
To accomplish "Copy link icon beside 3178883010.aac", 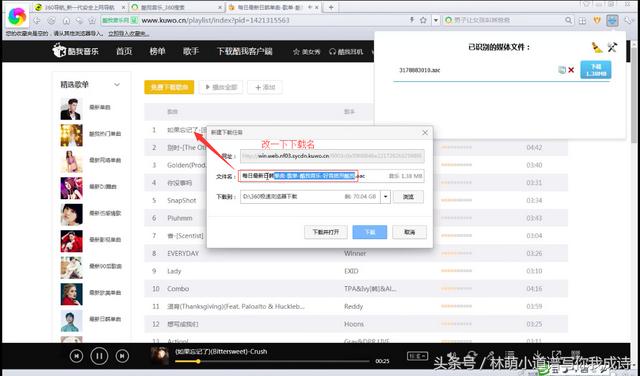I will click(x=562, y=70).
